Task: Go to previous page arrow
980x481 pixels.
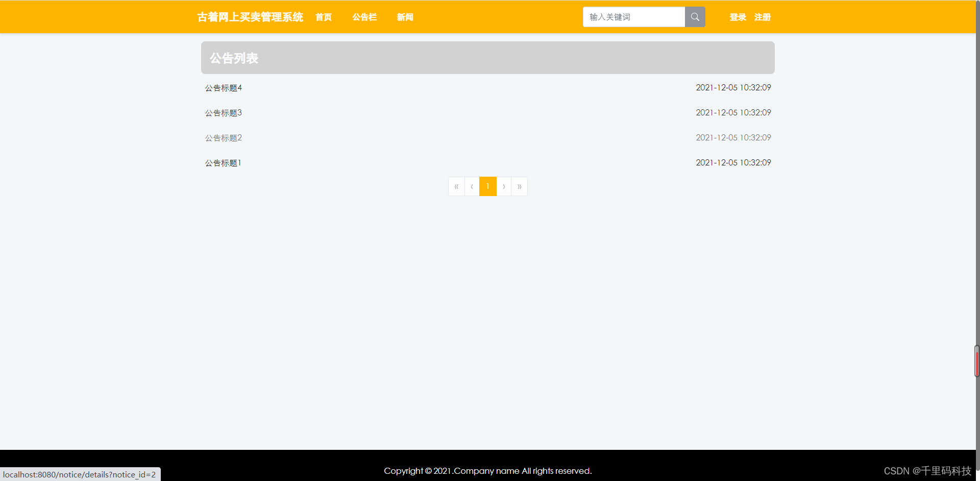Action: (472, 186)
